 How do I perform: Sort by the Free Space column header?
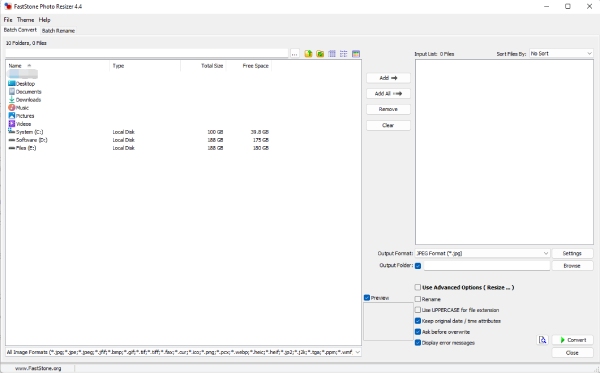[249, 66]
